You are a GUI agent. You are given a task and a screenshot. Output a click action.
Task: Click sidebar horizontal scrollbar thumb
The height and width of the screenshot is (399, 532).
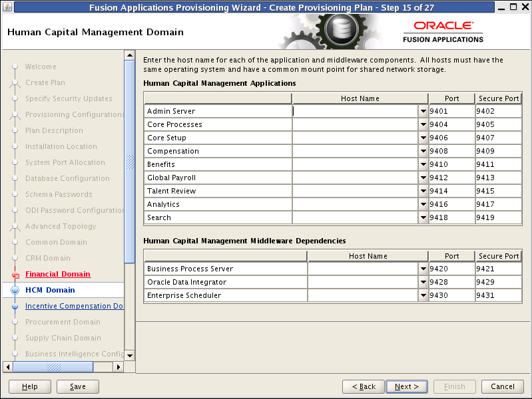pos(53,367)
